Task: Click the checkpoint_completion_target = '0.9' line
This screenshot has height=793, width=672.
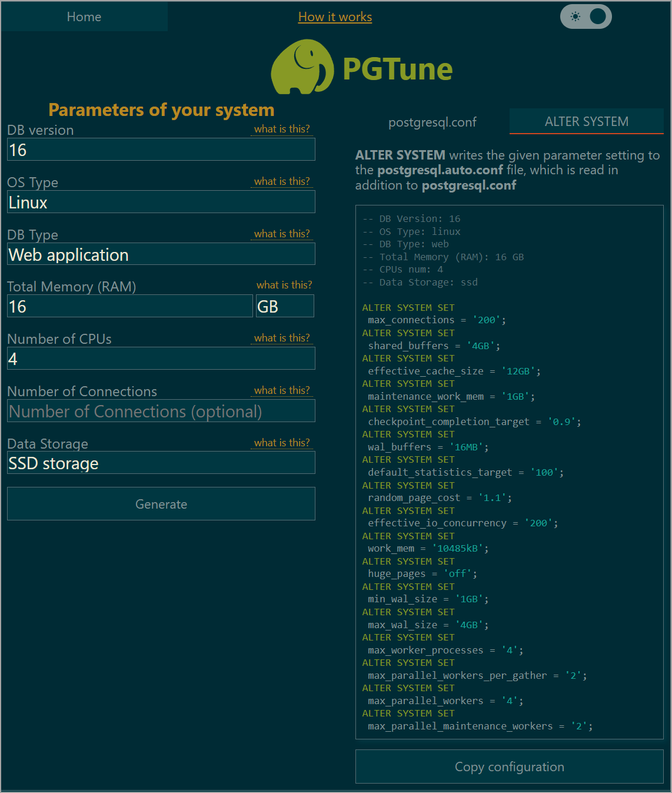Action: pos(474,422)
